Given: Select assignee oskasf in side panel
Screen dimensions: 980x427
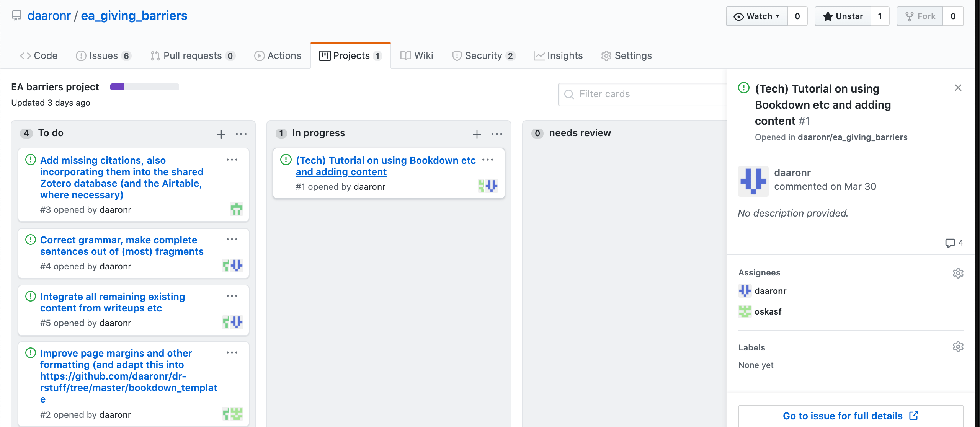Looking at the screenshot, I should (760, 312).
